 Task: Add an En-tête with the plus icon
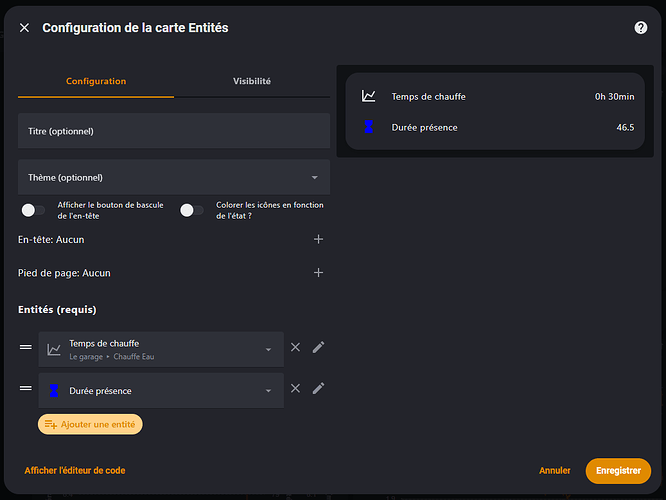[x=318, y=240]
